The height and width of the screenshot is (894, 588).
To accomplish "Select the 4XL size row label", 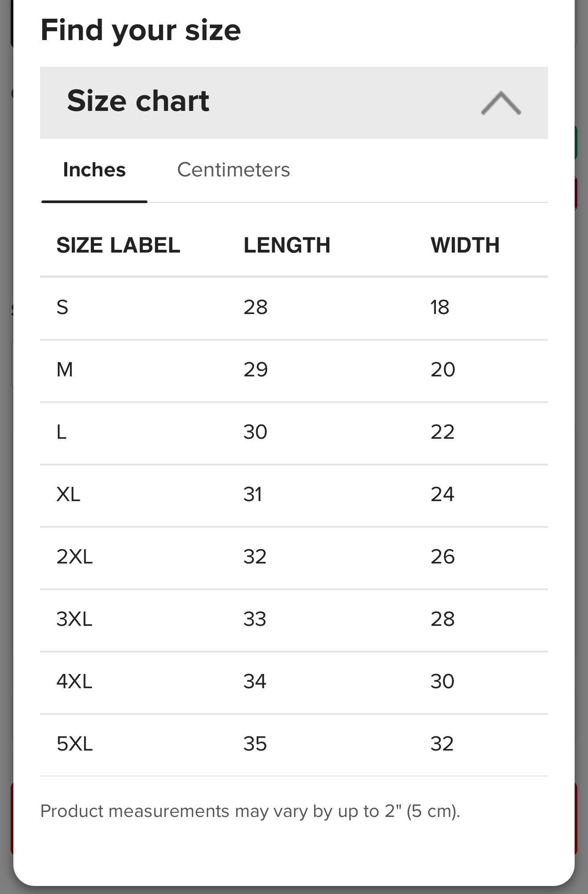I will 74,682.
